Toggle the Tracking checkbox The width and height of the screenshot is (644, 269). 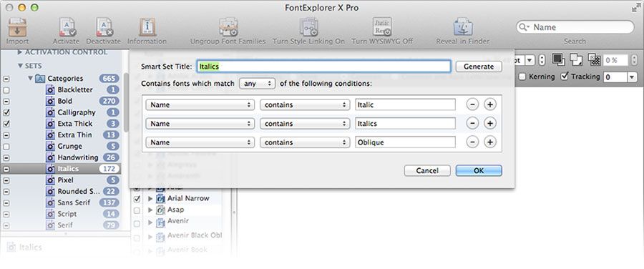tap(565, 77)
